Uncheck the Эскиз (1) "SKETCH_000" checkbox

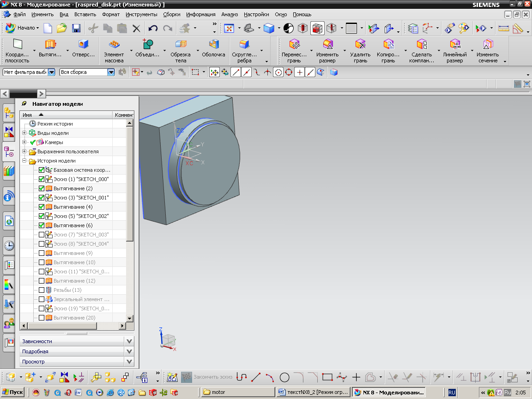click(x=42, y=179)
